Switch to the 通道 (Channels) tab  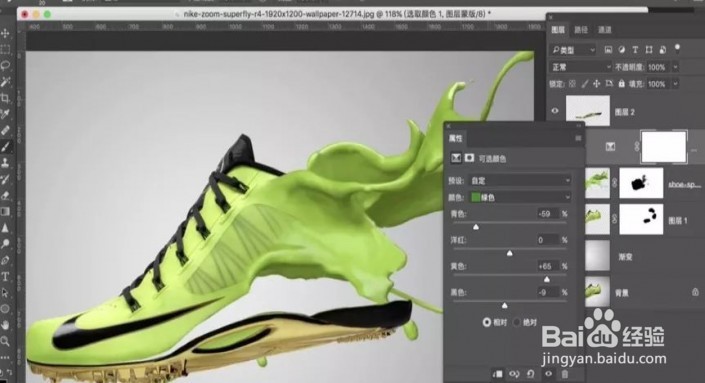pyautogui.click(x=605, y=30)
